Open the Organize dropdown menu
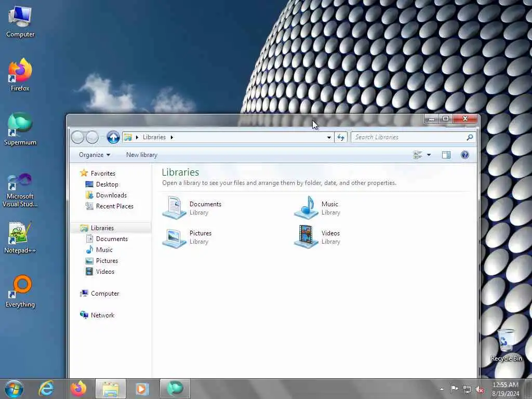This screenshot has height=399, width=532. coord(95,155)
